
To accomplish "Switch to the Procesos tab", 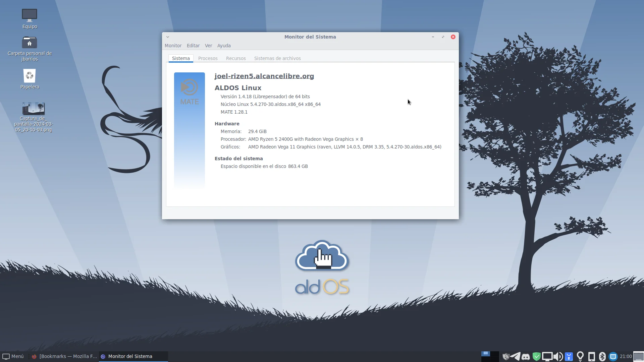I will (x=208, y=58).
